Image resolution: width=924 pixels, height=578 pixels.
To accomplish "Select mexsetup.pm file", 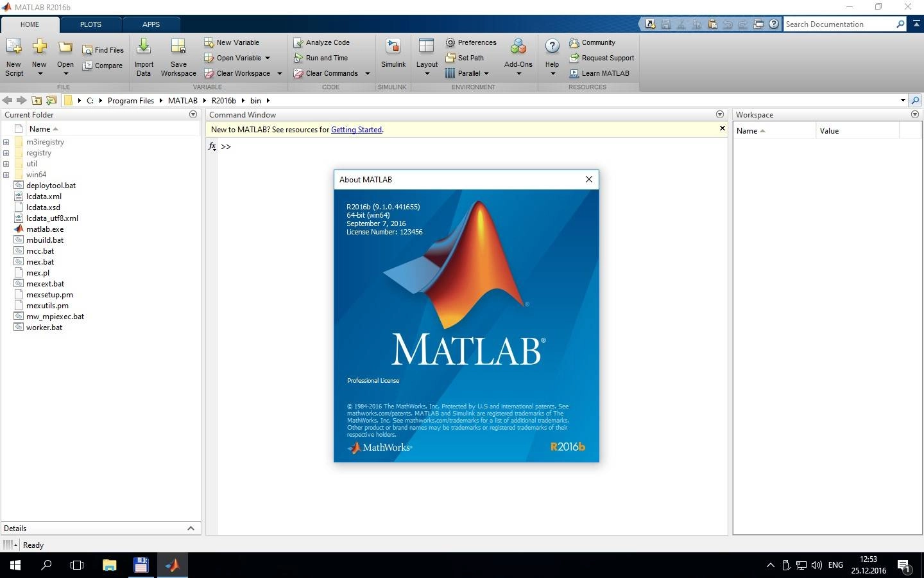I will point(49,295).
